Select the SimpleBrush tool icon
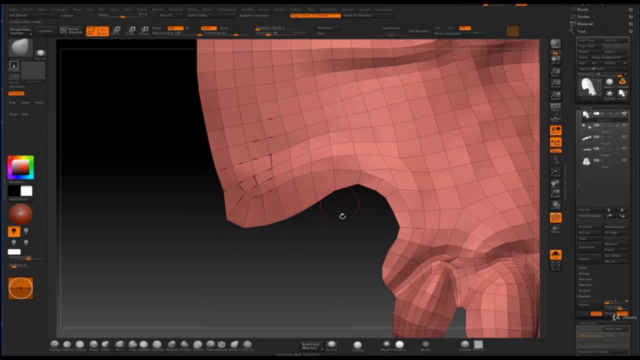Viewport: 640px width, 360px height. pos(622,83)
